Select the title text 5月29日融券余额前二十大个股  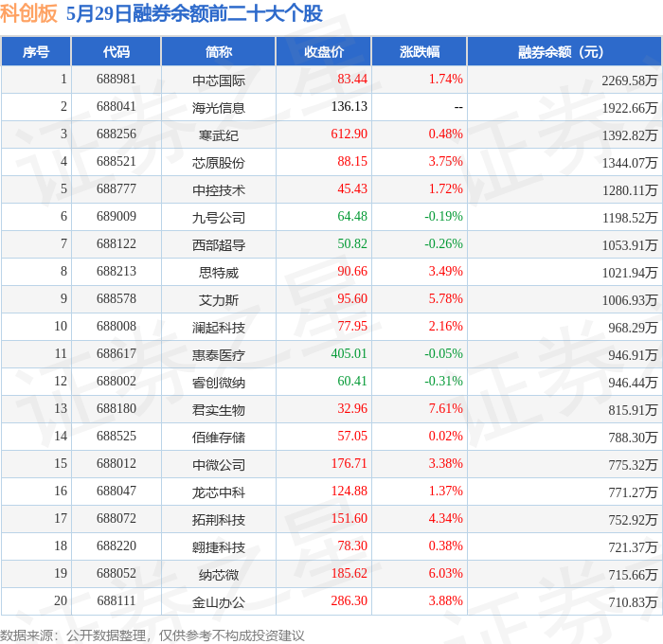click(x=194, y=14)
